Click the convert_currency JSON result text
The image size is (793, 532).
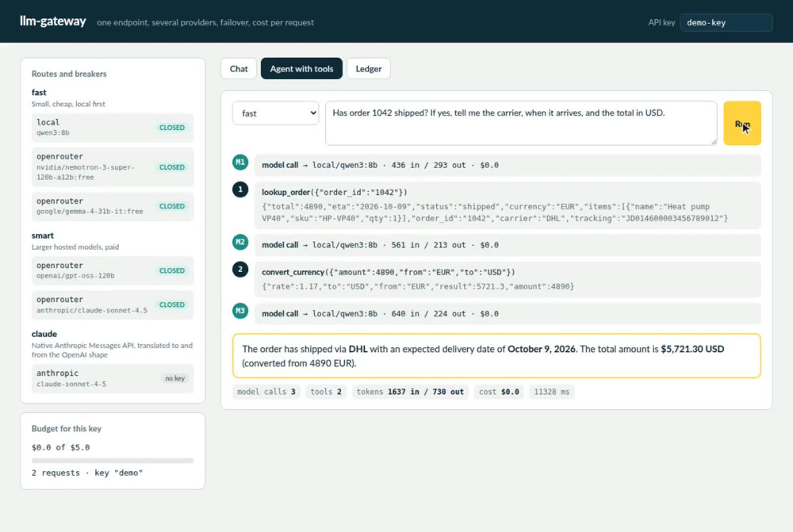coord(418,286)
